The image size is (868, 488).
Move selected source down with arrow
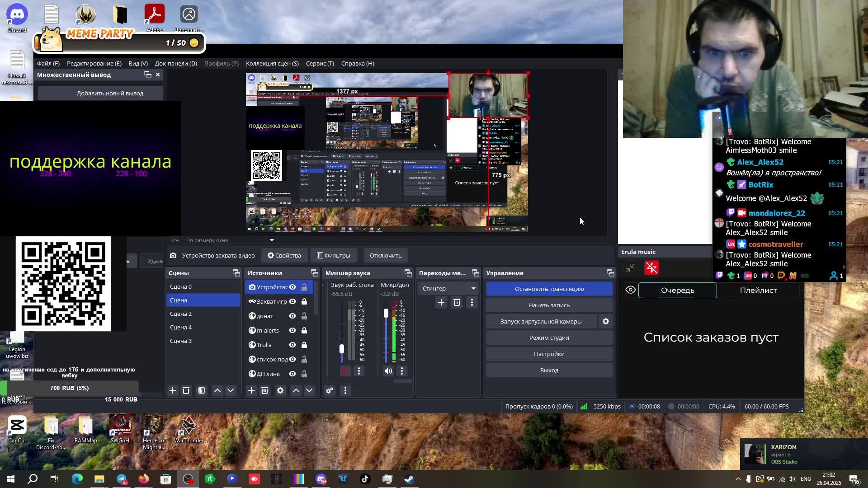[309, 390]
